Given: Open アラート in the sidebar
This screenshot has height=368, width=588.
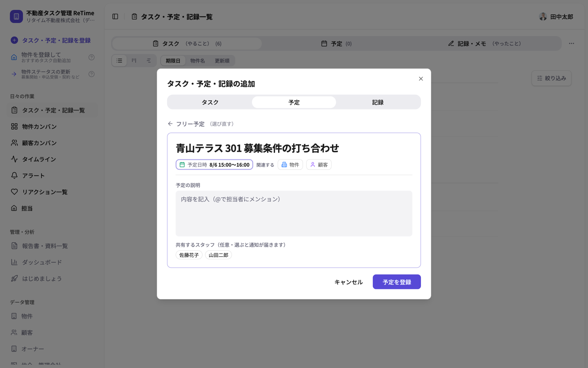Looking at the screenshot, I should coord(52,175).
